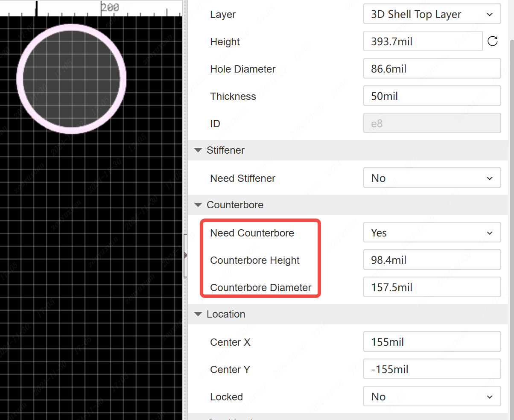Open the Need Counterbore dropdown
Viewport: 514px width, 420px height.
click(x=432, y=233)
